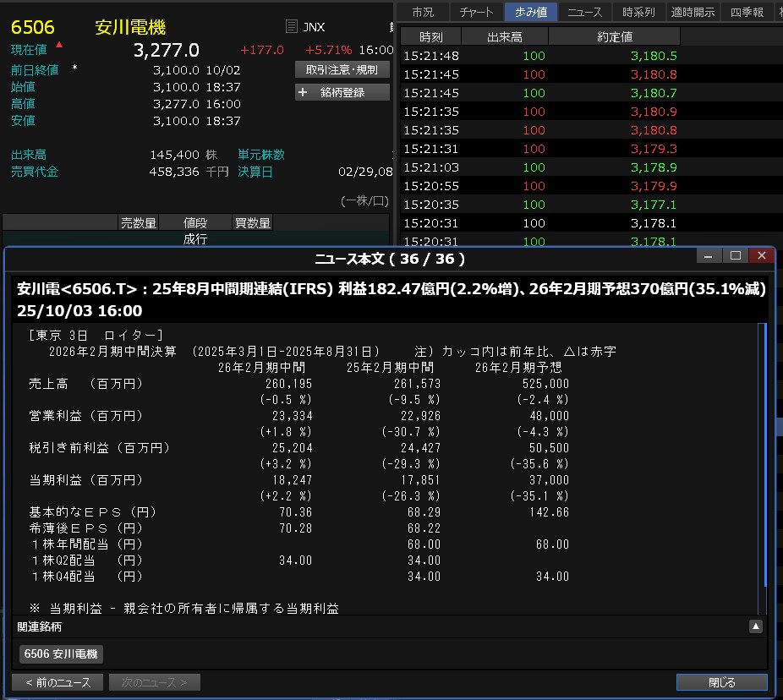Minimize the news article window

pos(708,255)
